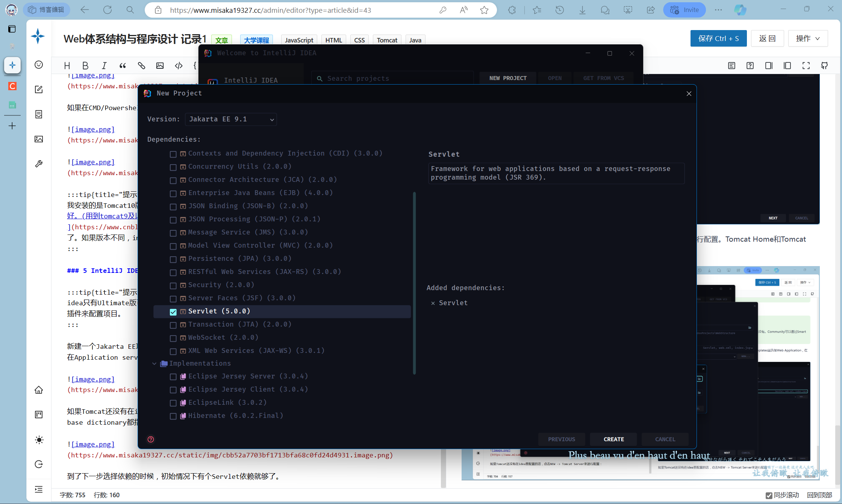The height and width of the screenshot is (504, 842).
Task: Click the heading H tool in editor toolbar
Action: [x=67, y=66]
